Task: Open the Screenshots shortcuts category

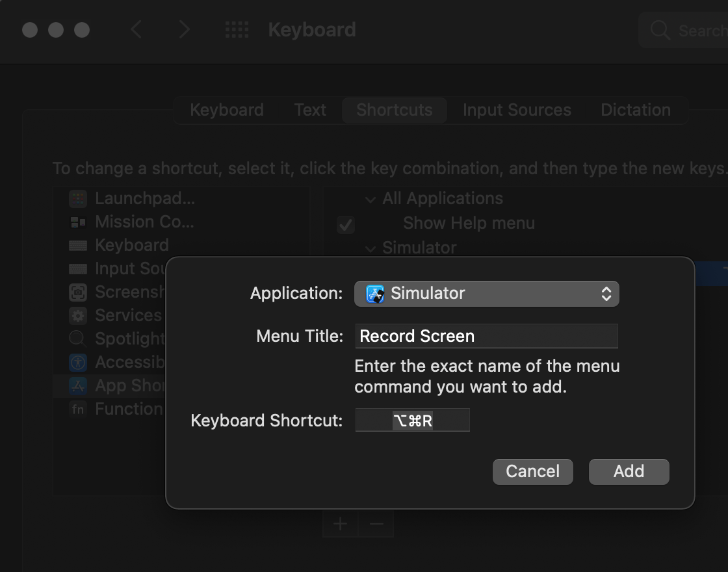Action: [78, 292]
